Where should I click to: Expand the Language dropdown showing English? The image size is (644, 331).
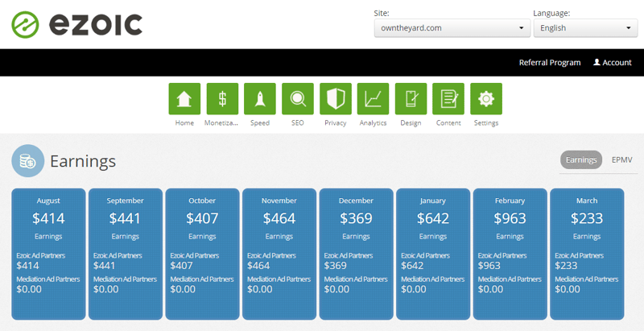click(x=586, y=28)
